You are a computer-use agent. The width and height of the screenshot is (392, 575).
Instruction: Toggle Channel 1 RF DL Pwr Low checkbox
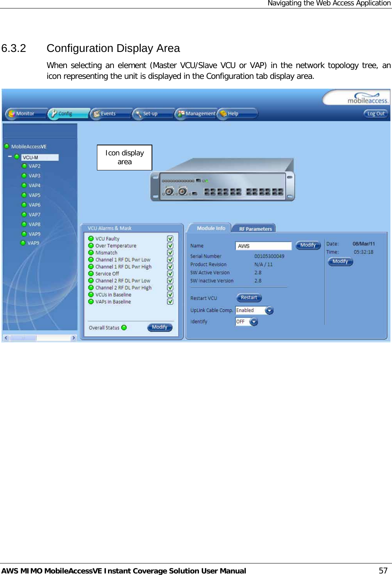pyautogui.click(x=170, y=260)
